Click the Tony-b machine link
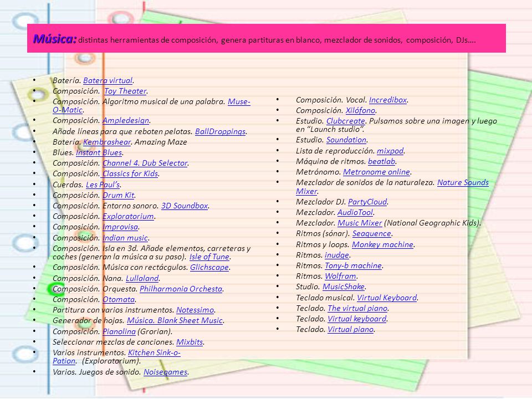Image resolution: width=532 pixels, height=399 pixels. (353, 265)
